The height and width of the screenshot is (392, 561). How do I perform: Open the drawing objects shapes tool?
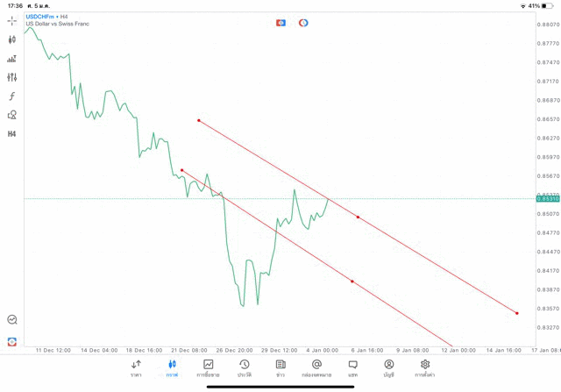(x=11, y=115)
